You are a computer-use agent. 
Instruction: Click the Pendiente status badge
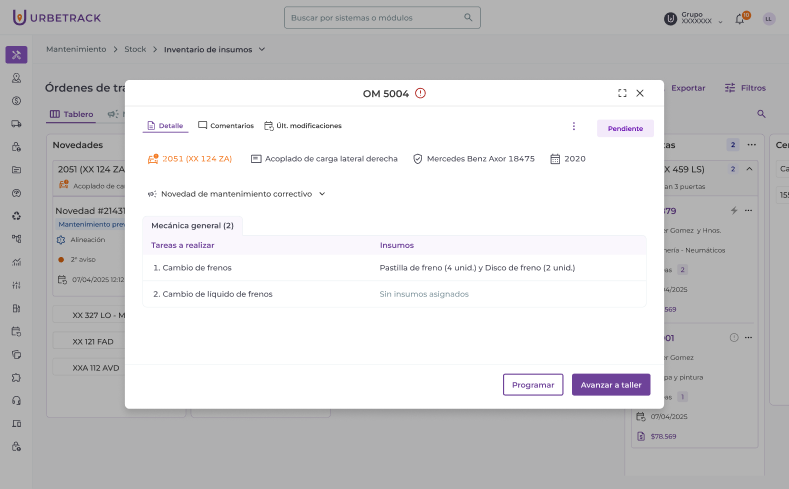pyautogui.click(x=625, y=129)
